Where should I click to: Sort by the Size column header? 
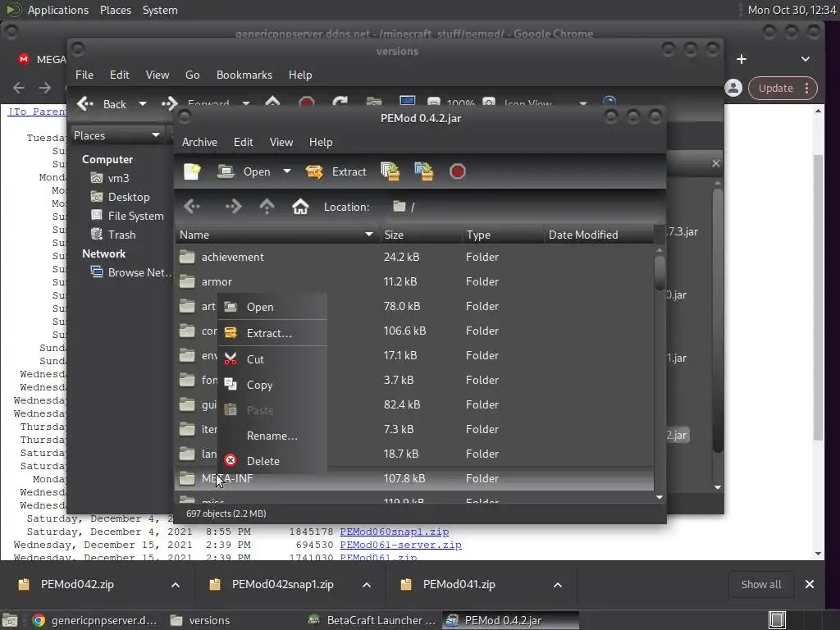pyautogui.click(x=421, y=235)
